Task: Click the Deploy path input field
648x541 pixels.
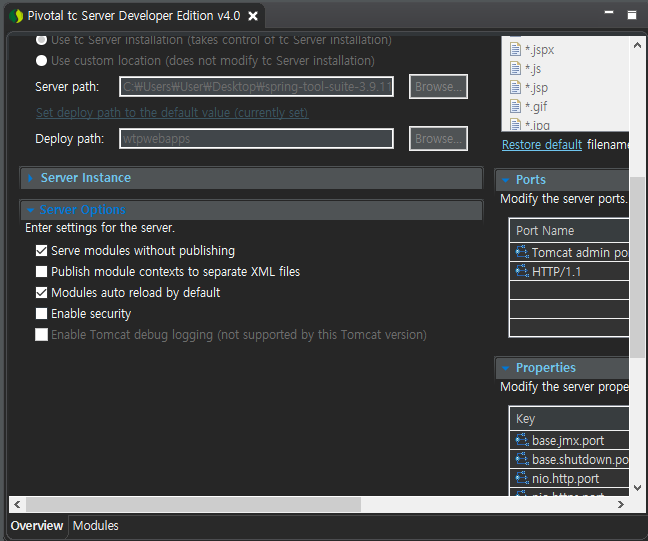Action: pos(256,138)
